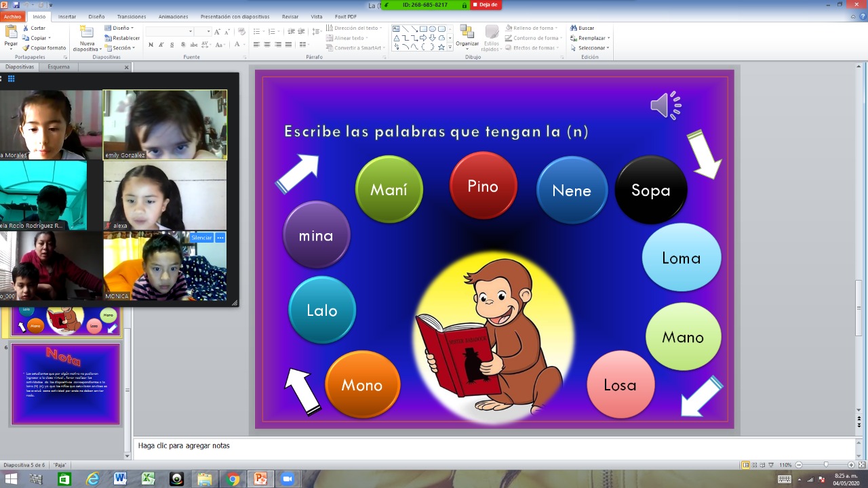Image resolution: width=868 pixels, height=488 pixels.
Task: Select triangle shape in gallery
Action: 397,38
